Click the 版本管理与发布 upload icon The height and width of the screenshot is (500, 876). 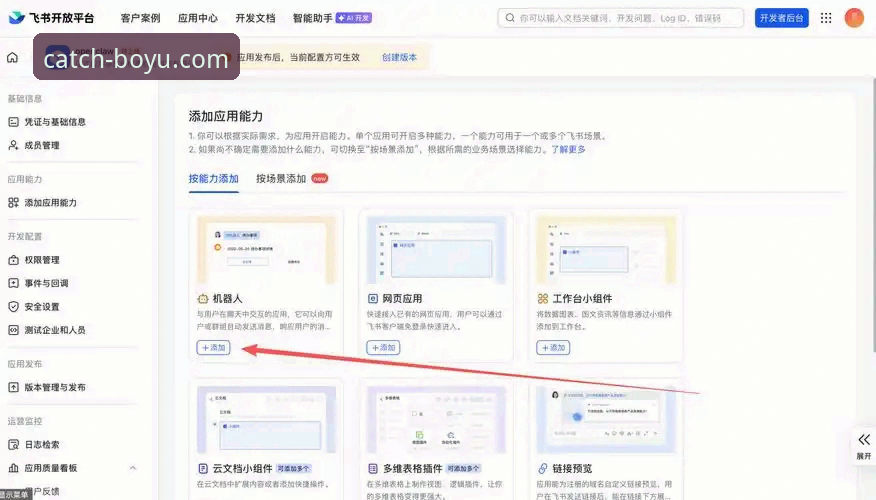click(x=13, y=387)
